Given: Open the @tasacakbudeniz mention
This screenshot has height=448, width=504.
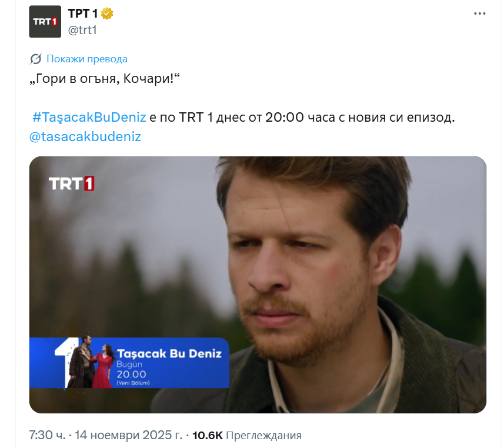Looking at the screenshot, I should coord(85,136).
